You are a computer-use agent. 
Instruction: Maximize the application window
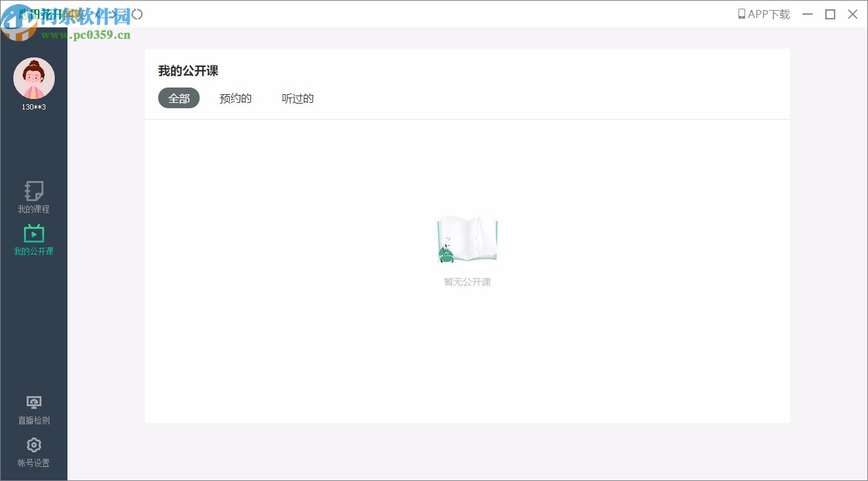pyautogui.click(x=830, y=14)
